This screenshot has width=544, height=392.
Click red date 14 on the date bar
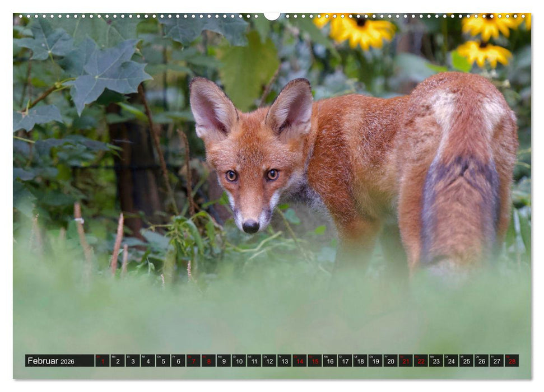click(x=299, y=361)
